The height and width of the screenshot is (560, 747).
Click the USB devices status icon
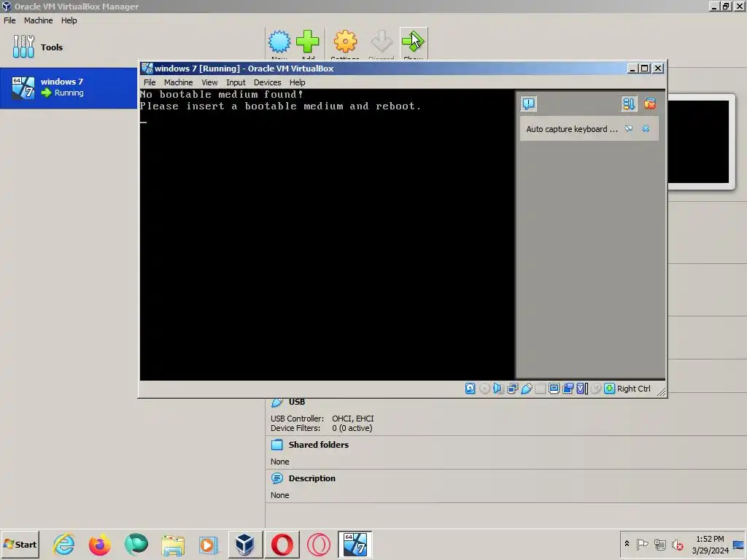click(x=527, y=389)
